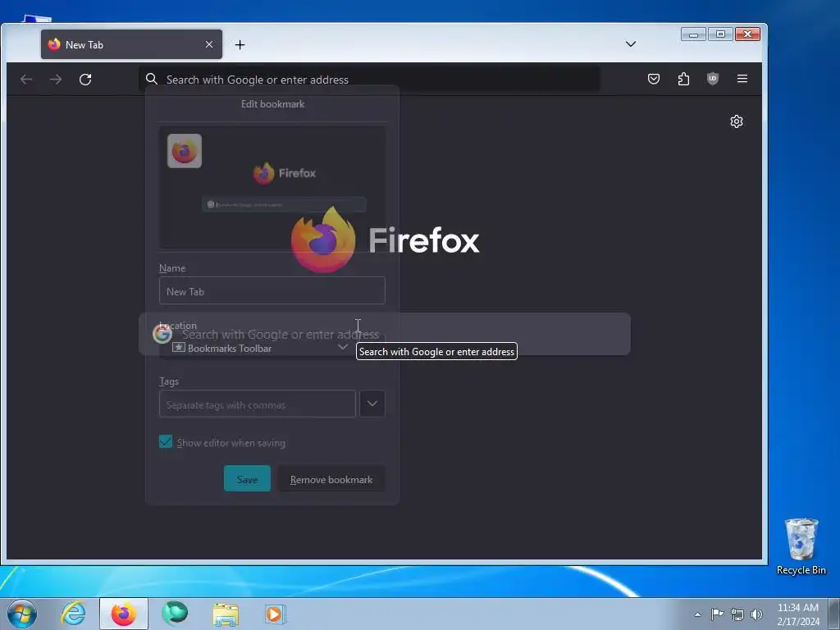Screen dimensions: 840x630
Task: Open the uBlock Origin extension icon
Action: [x=713, y=79]
